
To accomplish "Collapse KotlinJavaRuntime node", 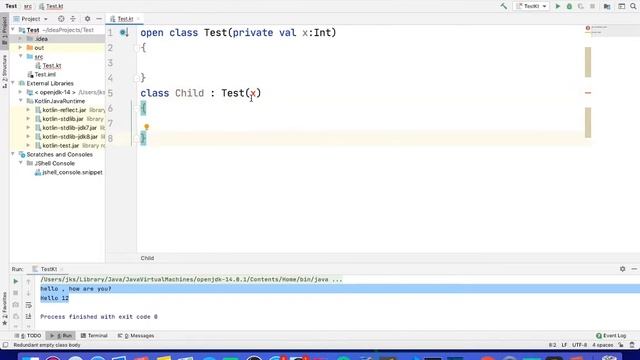I will [20, 101].
